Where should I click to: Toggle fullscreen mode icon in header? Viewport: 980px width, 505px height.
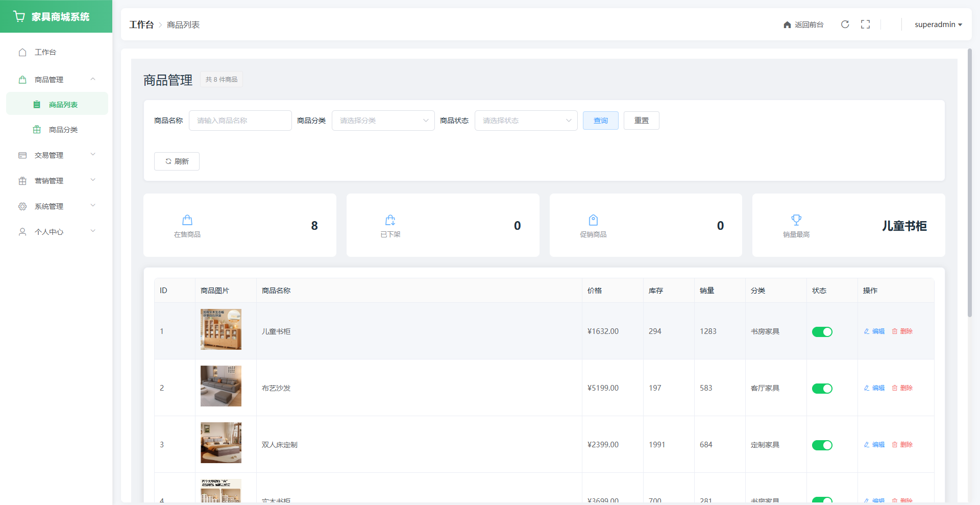pyautogui.click(x=865, y=25)
